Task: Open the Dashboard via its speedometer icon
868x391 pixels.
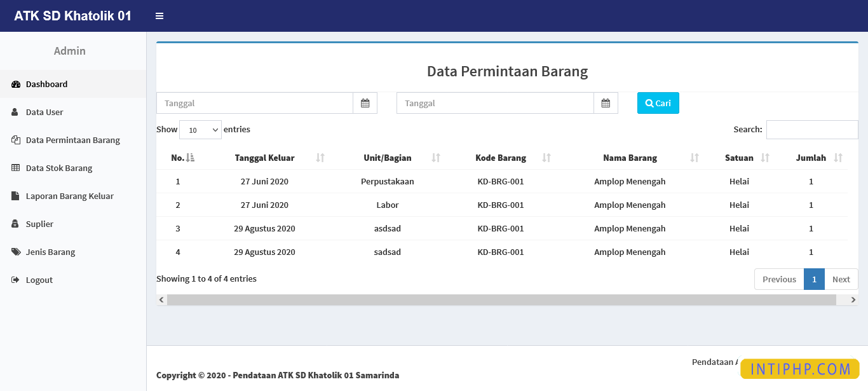Action: (15, 84)
